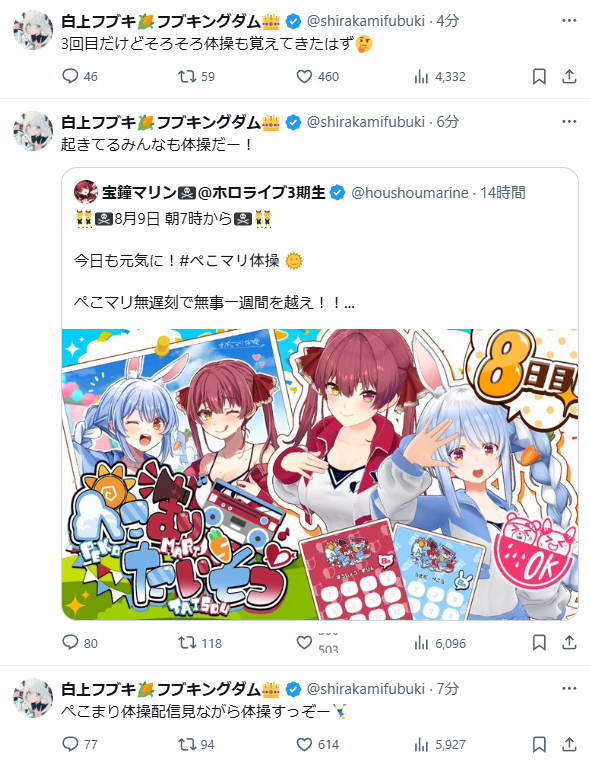Open 白上フブキ avatar in the top tweet
The height and width of the screenshot is (764, 590).
pyautogui.click(x=33, y=30)
